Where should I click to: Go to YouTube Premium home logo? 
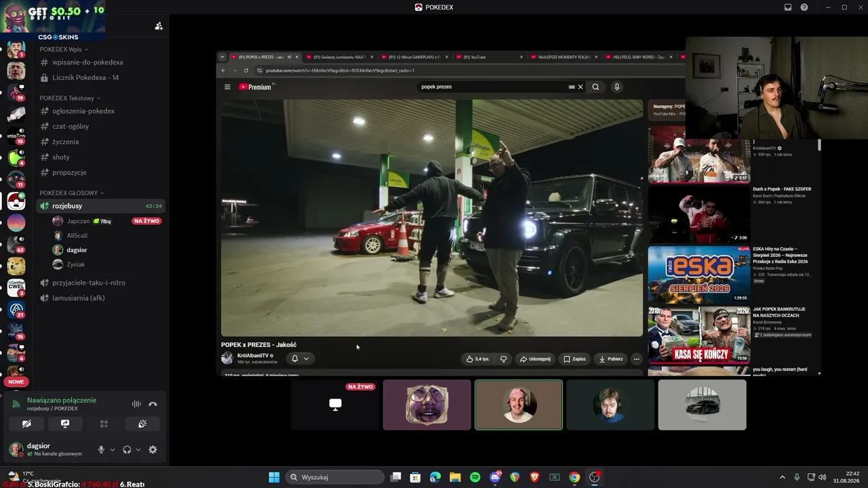click(x=256, y=87)
